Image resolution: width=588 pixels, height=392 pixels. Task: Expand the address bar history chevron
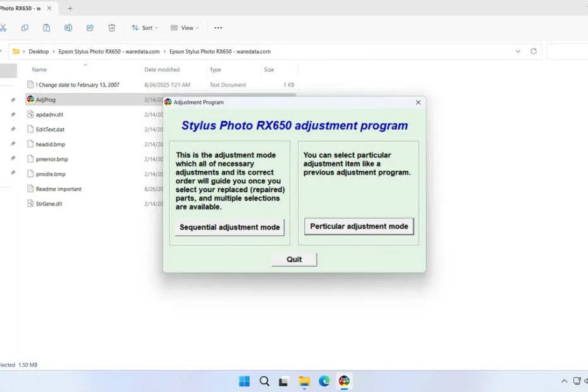(518, 51)
